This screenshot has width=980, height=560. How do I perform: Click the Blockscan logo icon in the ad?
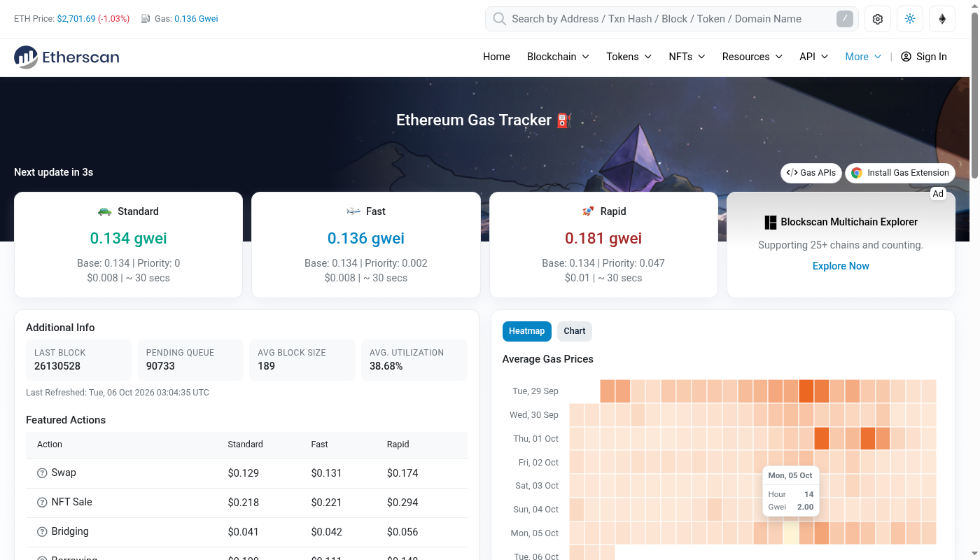pos(771,223)
